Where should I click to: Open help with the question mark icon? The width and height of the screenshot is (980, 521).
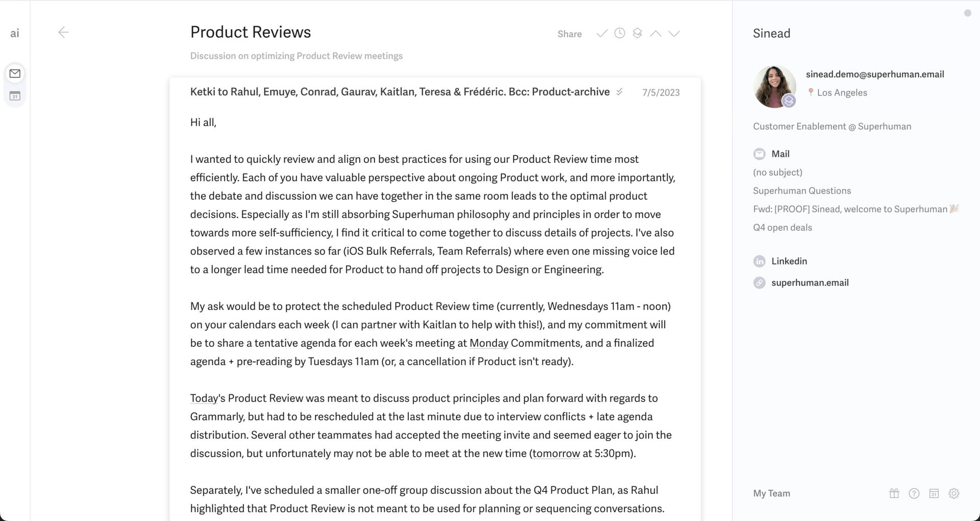[914, 493]
